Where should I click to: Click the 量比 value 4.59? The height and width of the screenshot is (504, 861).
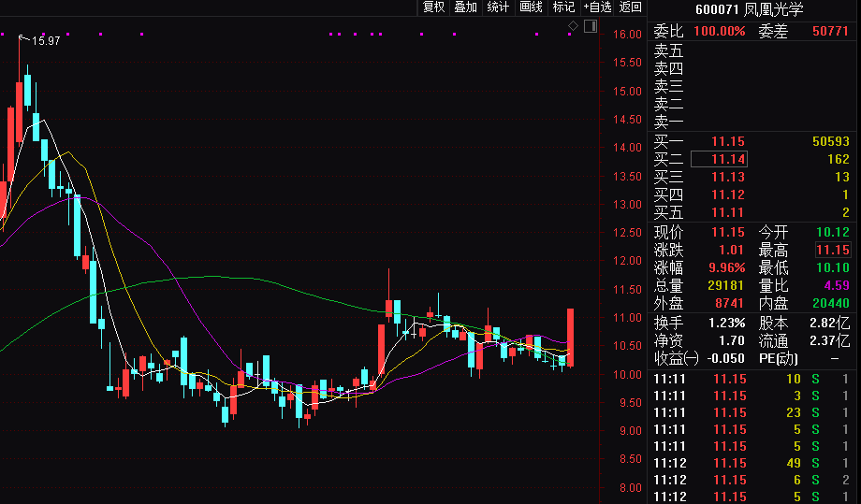tap(837, 285)
